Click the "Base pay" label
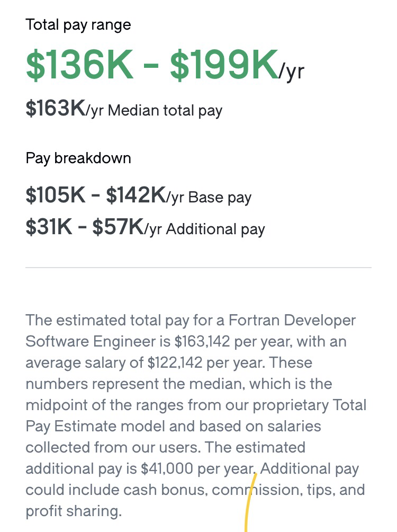The width and height of the screenshot is (397, 532). click(x=220, y=198)
